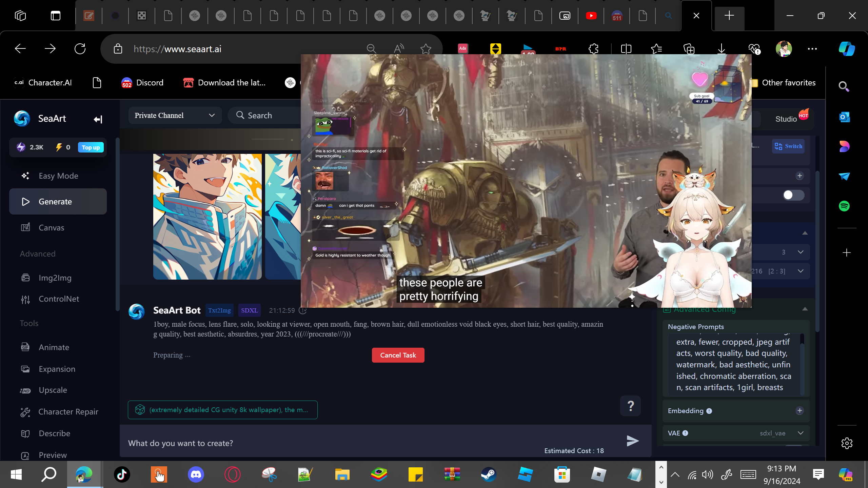Cancel the generation task
This screenshot has width=868, height=488.
click(x=398, y=355)
